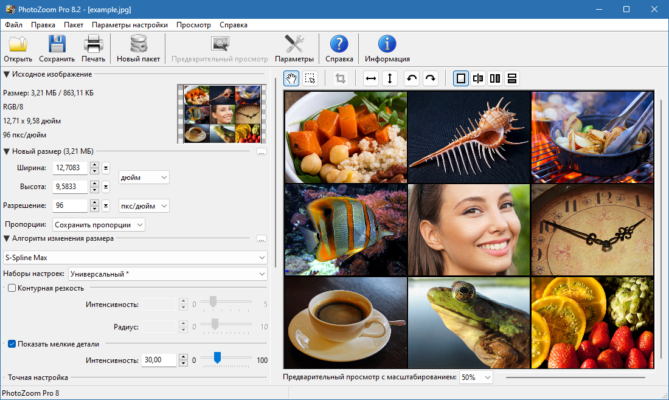669x400 pixels.
Task: Click the preview pane vertical scrollbar
Action: tap(661, 229)
